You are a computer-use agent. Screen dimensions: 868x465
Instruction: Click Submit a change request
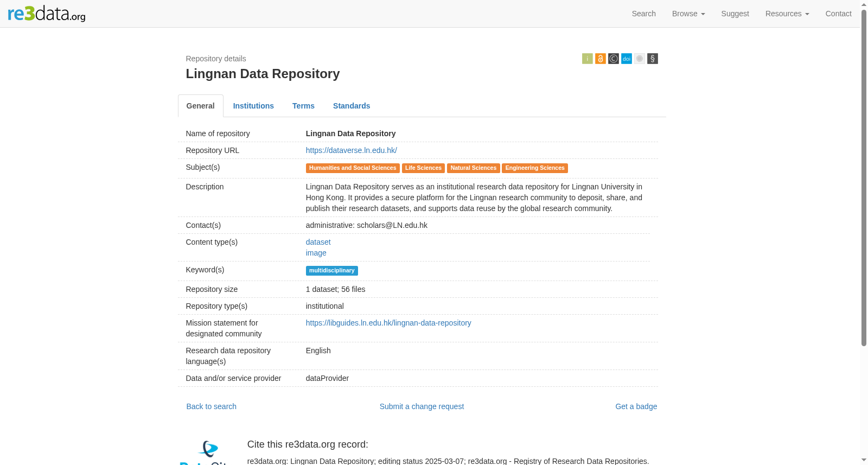tap(422, 406)
